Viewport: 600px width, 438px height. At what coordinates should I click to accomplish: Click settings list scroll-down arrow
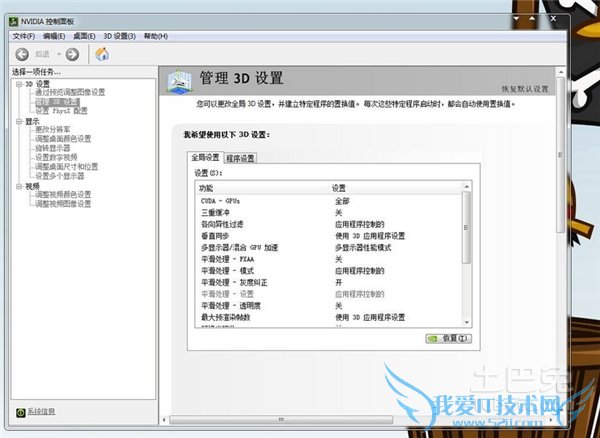coord(466,322)
